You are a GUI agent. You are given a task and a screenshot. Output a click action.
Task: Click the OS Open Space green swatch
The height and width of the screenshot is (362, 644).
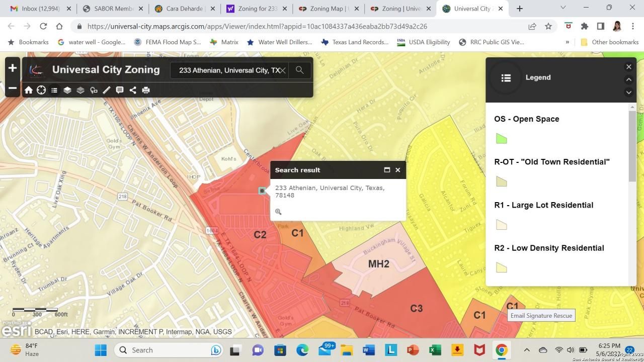pyautogui.click(x=501, y=139)
